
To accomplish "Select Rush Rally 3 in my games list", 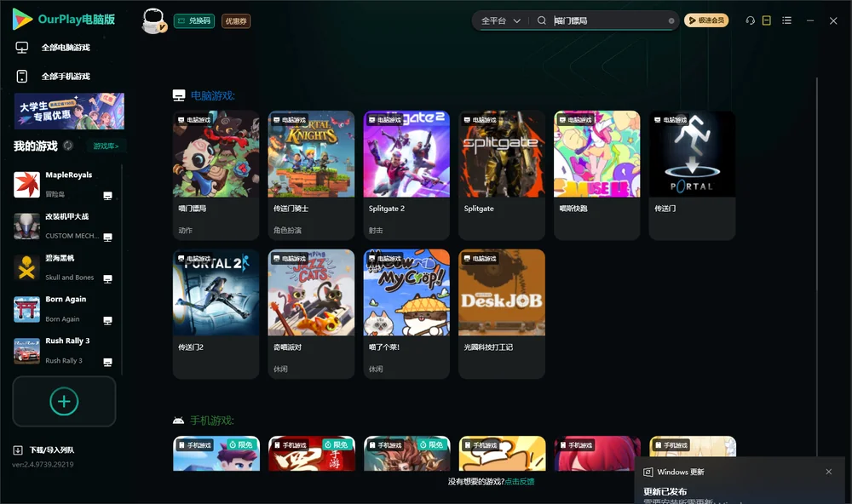I will coord(63,351).
